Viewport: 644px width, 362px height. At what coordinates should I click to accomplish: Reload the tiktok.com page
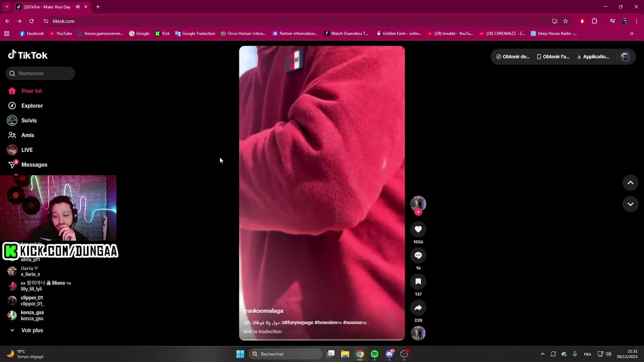click(x=31, y=21)
